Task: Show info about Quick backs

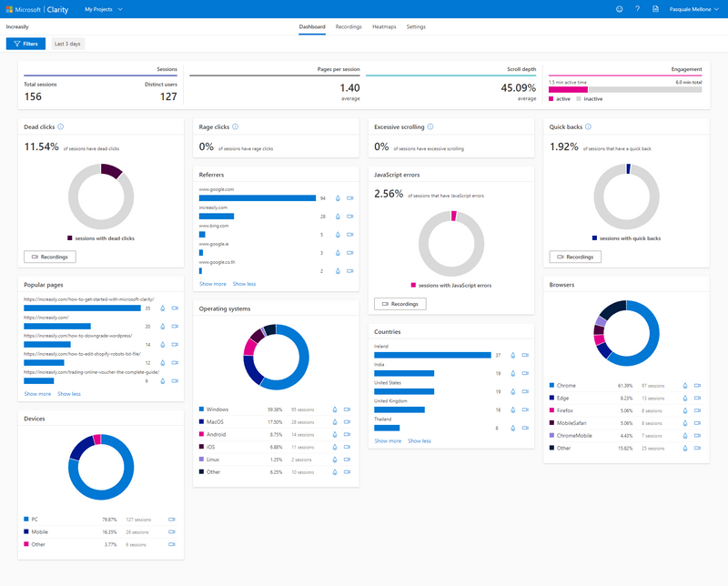Action: tap(588, 126)
